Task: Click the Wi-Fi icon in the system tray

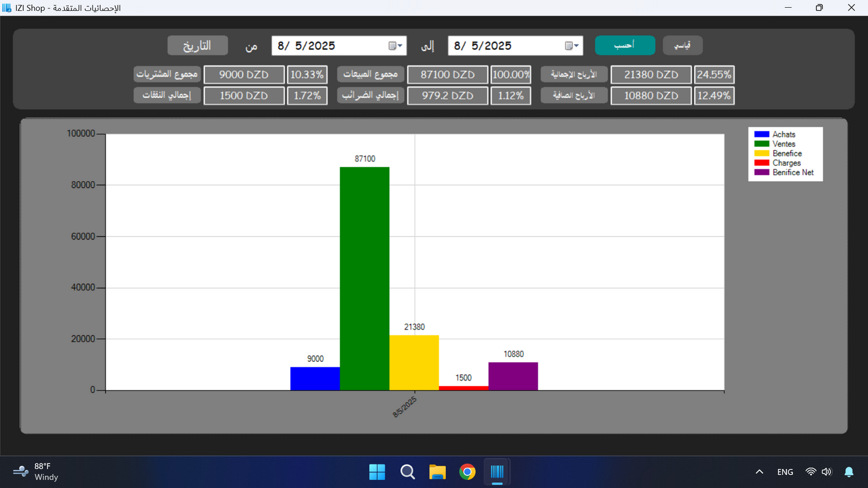Action: (x=809, y=472)
